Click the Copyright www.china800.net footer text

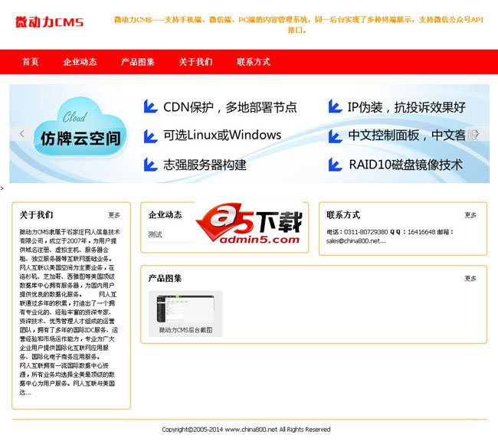(246, 430)
